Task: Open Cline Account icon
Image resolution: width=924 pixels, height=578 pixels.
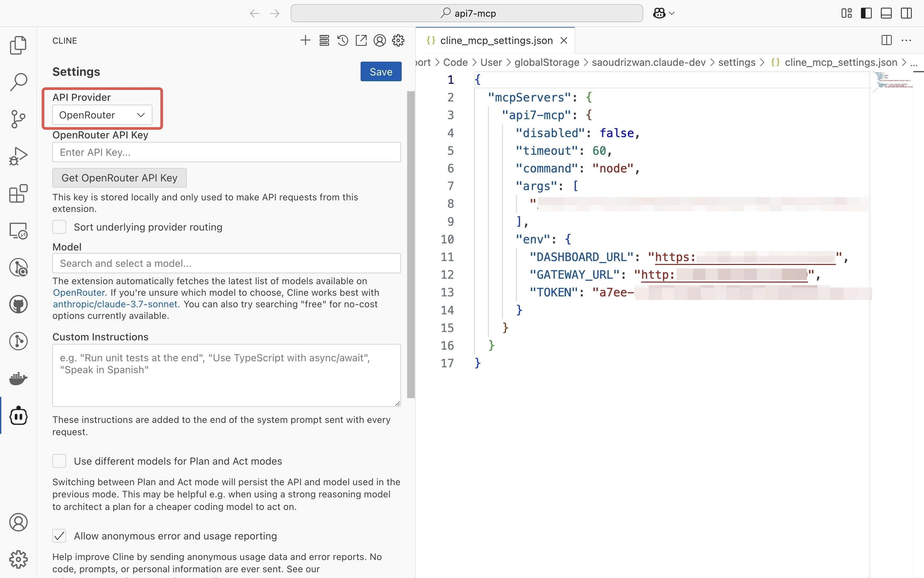Action: click(x=380, y=40)
